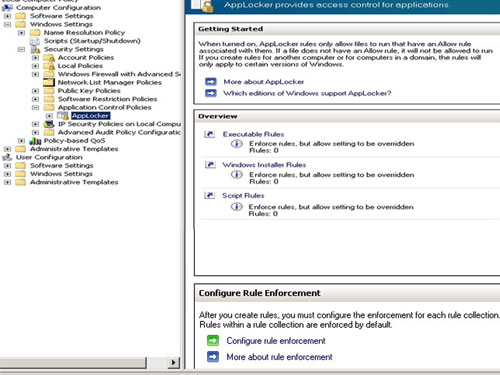Viewport: 500px width, 375px height.
Task: Open the More about AppLocker link
Action: (x=264, y=82)
